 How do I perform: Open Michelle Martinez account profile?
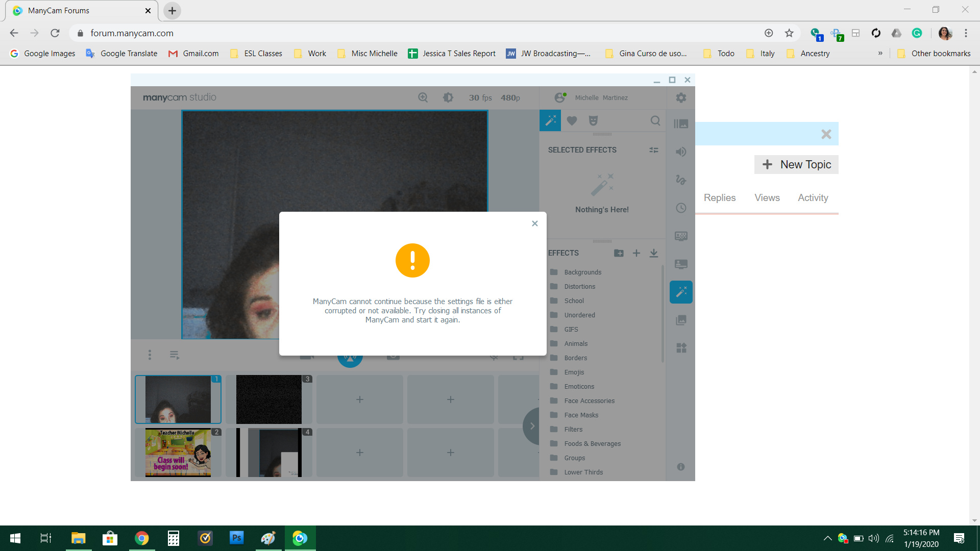(591, 97)
